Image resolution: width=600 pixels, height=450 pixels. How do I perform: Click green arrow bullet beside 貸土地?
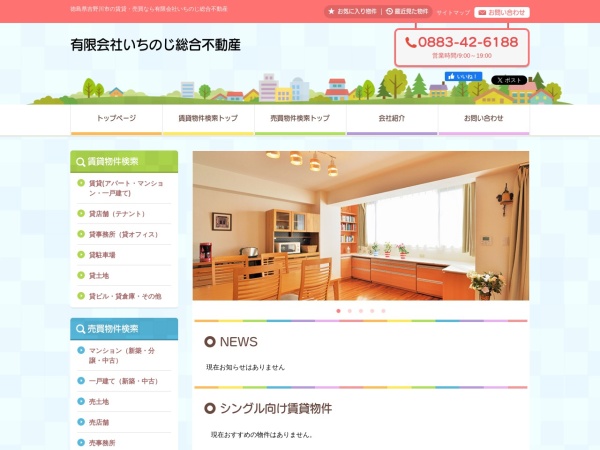81,275
